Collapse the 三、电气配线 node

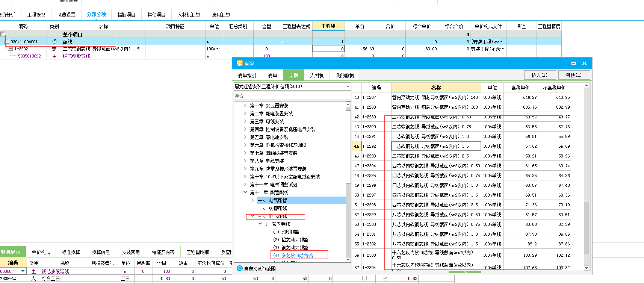(x=253, y=216)
